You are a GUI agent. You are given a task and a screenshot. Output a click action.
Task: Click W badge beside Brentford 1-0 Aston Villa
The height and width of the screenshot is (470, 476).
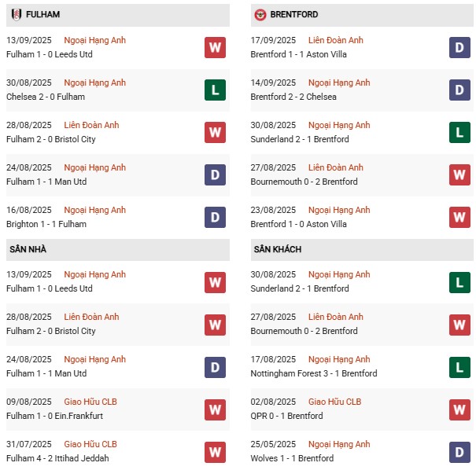tap(459, 218)
